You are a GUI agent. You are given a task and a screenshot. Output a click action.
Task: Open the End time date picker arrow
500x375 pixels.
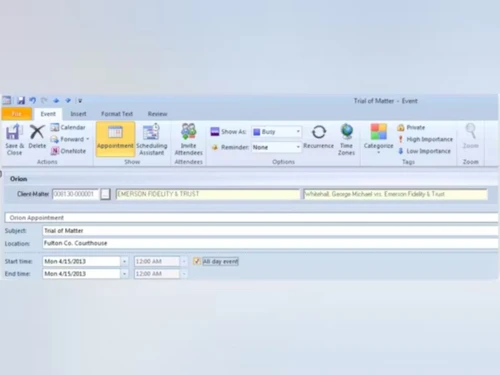[x=124, y=274]
